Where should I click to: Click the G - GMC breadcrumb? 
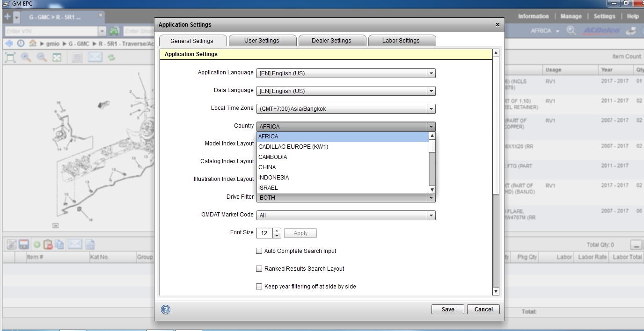tap(79, 44)
